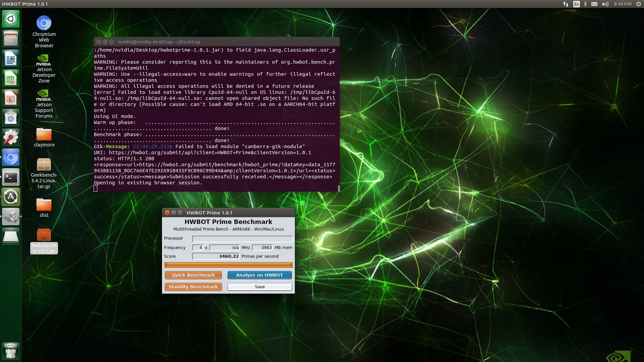Select NVIDIA Jetson Developer Zone desktop shortcut

click(x=44, y=69)
